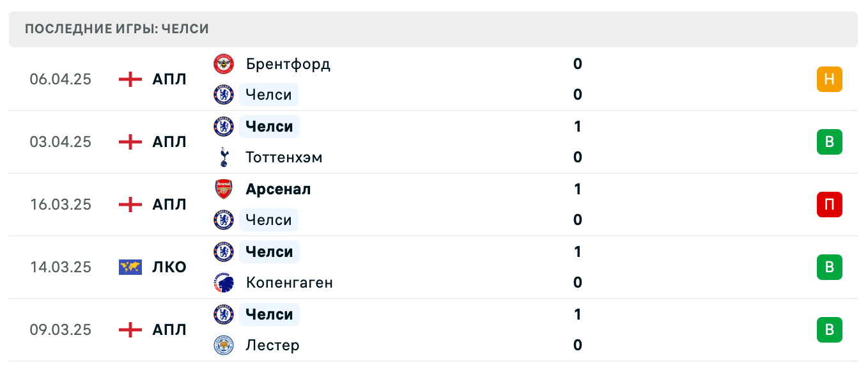The image size is (868, 372).
Task: Click the green В badge for Лестер match
Action: 830,330
